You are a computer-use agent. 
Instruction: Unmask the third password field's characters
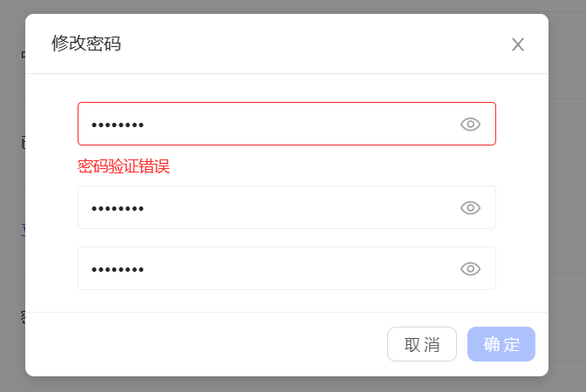(470, 268)
